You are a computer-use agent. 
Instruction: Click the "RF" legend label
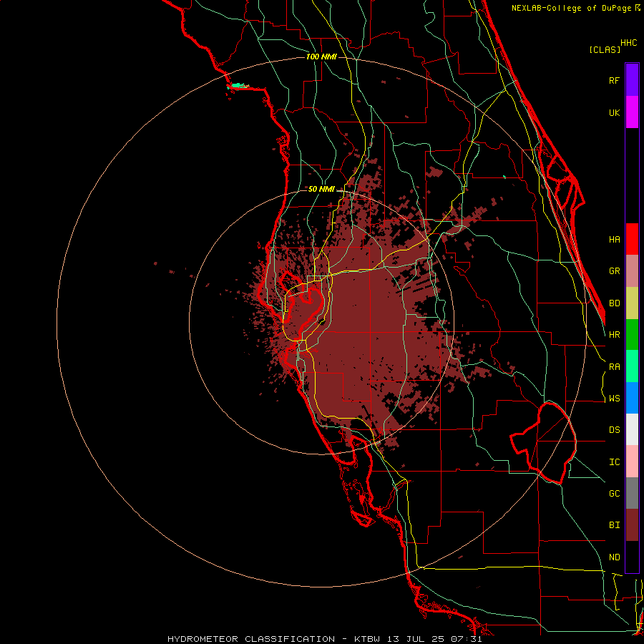pyautogui.click(x=614, y=80)
